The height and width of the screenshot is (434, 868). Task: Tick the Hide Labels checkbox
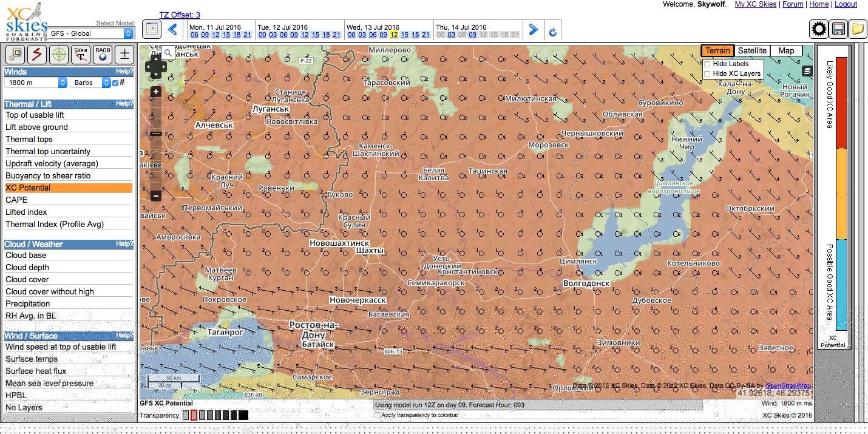coord(707,64)
